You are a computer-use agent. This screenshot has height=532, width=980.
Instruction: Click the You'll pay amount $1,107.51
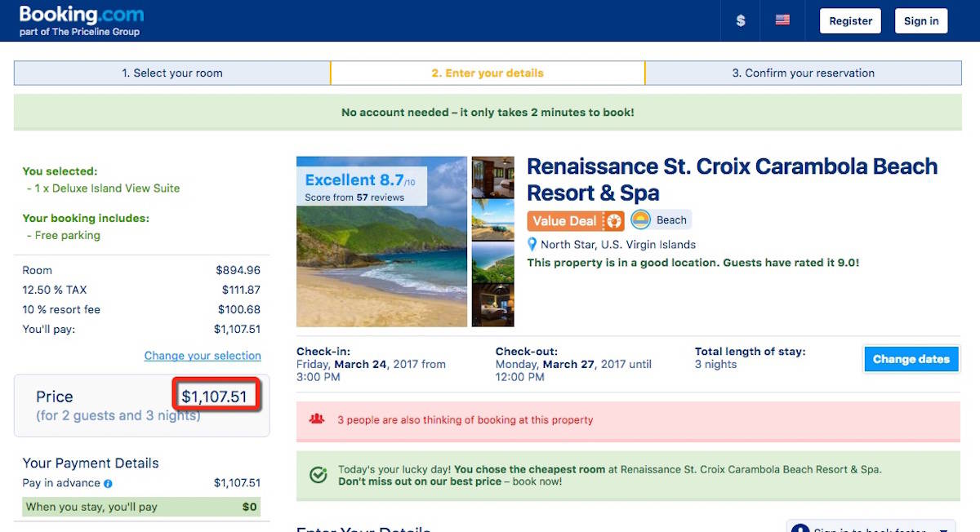[x=237, y=330]
